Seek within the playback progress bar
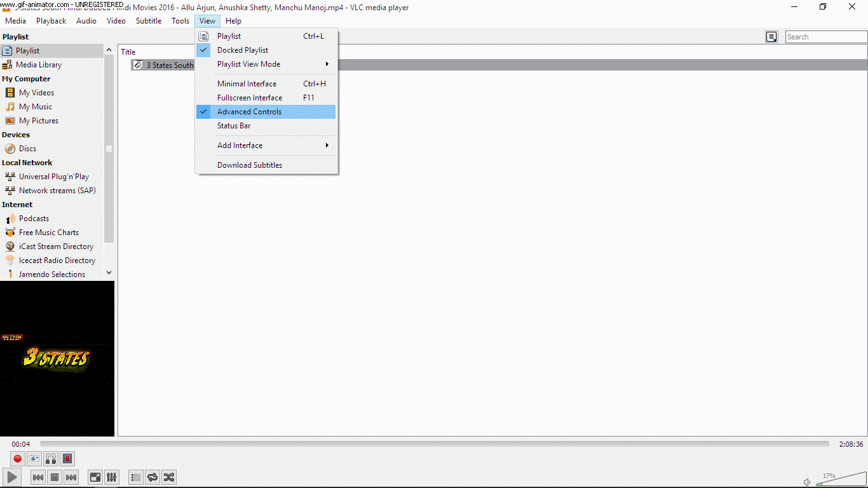 click(435, 444)
